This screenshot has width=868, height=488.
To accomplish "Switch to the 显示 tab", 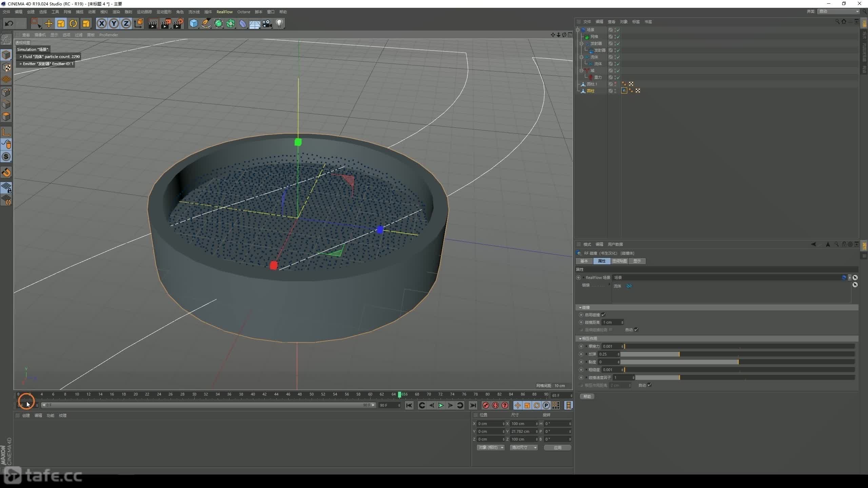I will tap(637, 261).
